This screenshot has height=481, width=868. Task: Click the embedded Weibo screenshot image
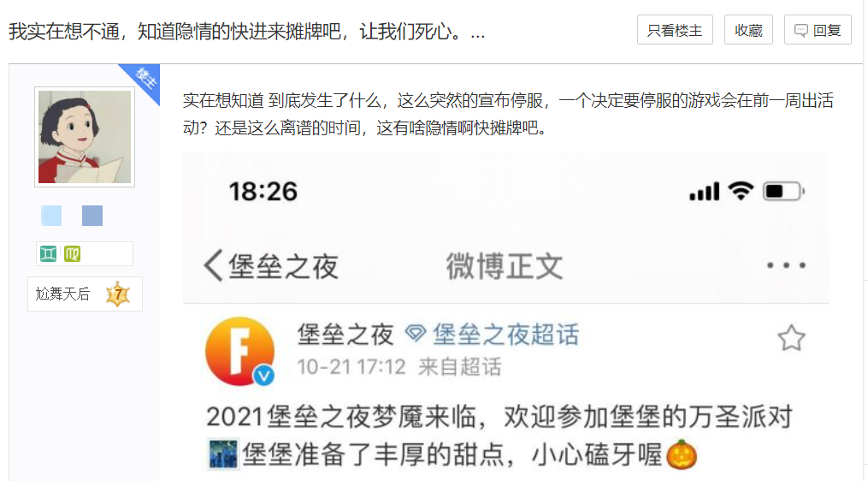506,317
